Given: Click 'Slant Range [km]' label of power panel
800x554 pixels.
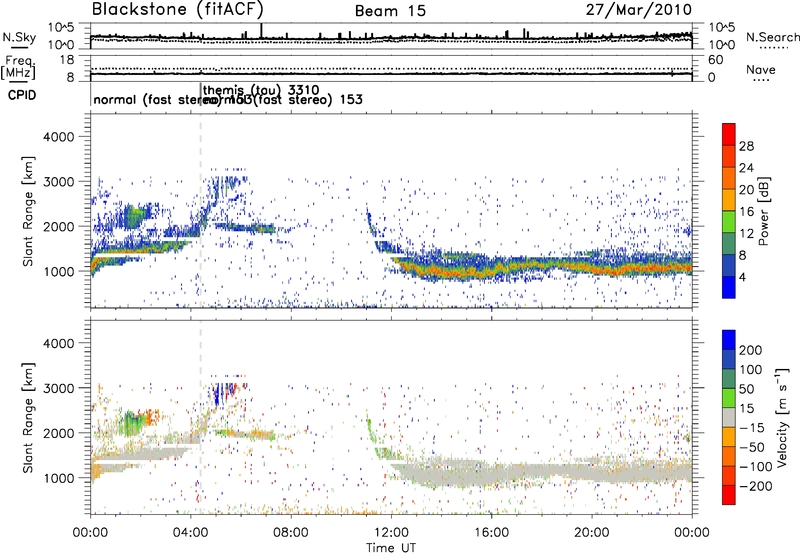Looking at the screenshot, I should coord(28,211).
